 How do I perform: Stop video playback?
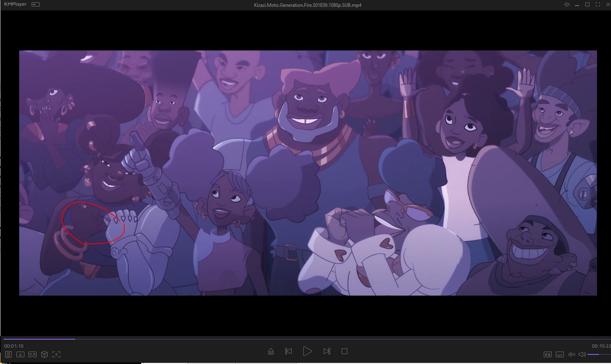click(344, 351)
